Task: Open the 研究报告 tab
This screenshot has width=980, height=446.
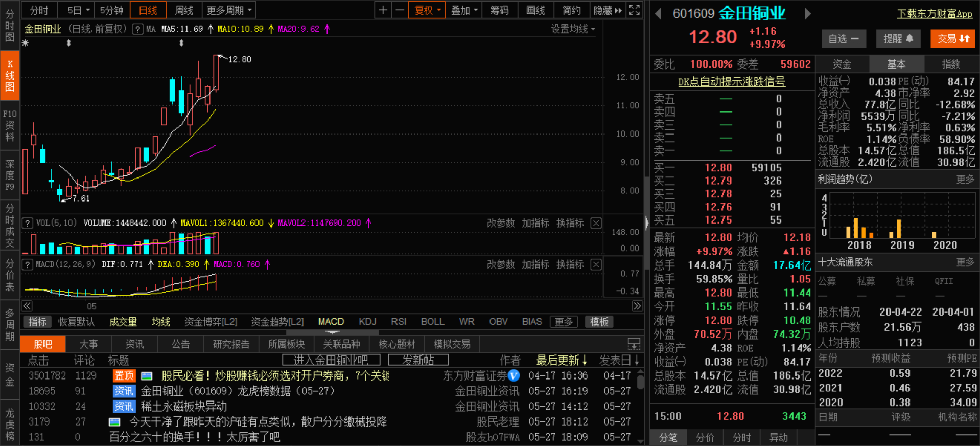Action: (231, 344)
